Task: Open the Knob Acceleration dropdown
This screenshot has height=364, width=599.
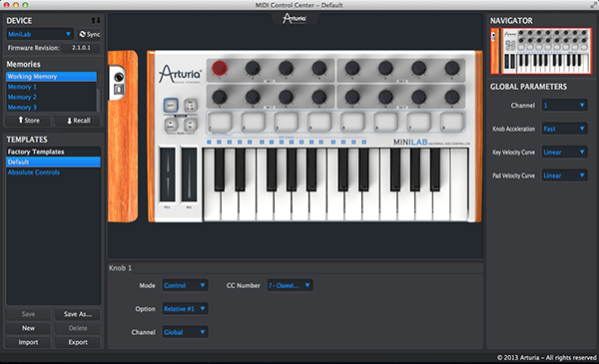Action: pyautogui.click(x=564, y=129)
